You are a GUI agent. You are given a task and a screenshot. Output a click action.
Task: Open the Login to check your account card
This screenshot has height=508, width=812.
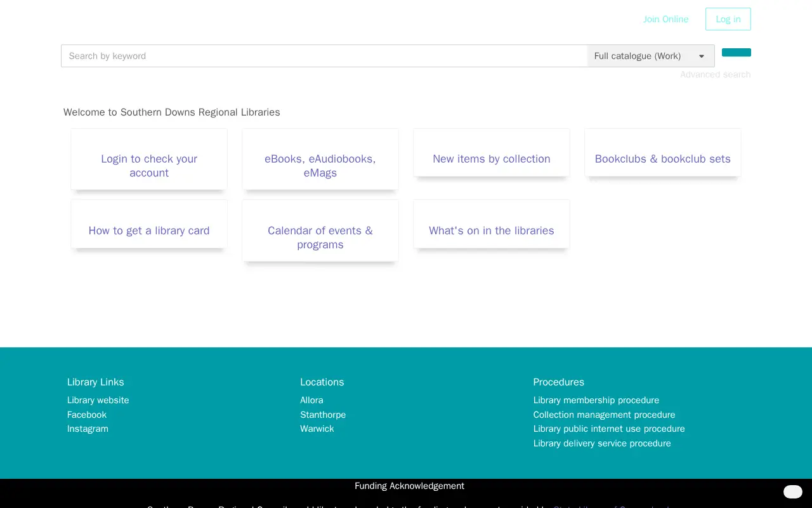click(x=149, y=159)
